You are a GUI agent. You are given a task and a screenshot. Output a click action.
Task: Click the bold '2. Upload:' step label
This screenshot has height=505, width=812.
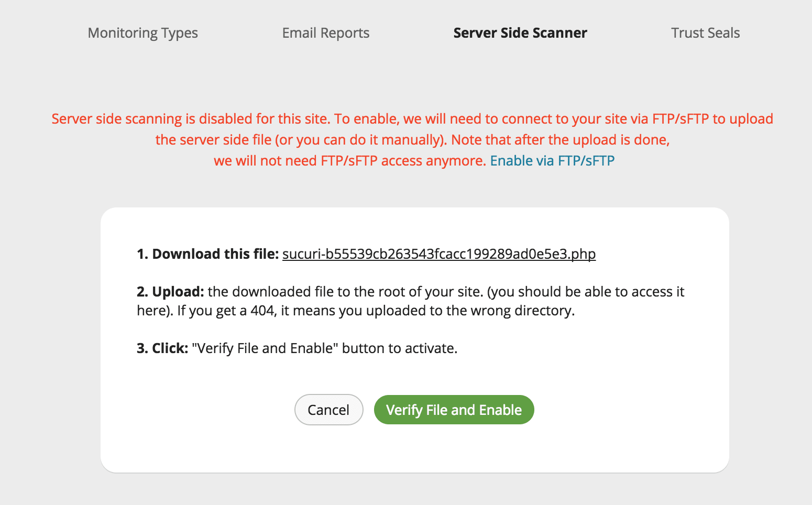(x=170, y=292)
